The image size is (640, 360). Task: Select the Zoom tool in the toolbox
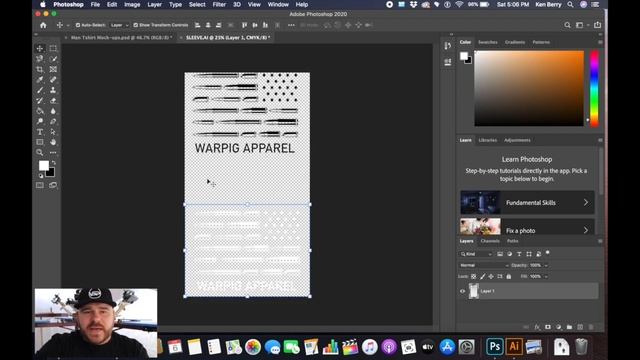[40, 153]
